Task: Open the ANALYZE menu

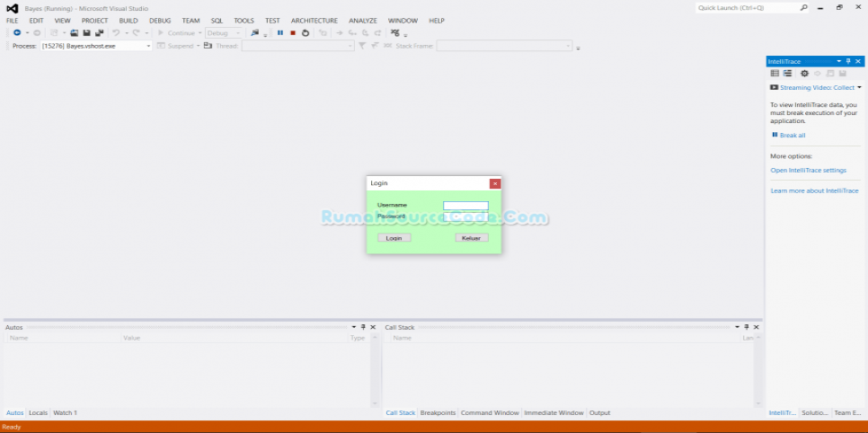Action: [x=363, y=21]
